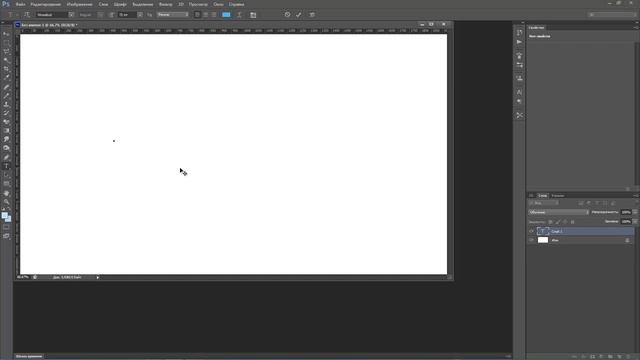The height and width of the screenshot is (360, 640).
Task: Select the Gradient tool
Action: 6,131
